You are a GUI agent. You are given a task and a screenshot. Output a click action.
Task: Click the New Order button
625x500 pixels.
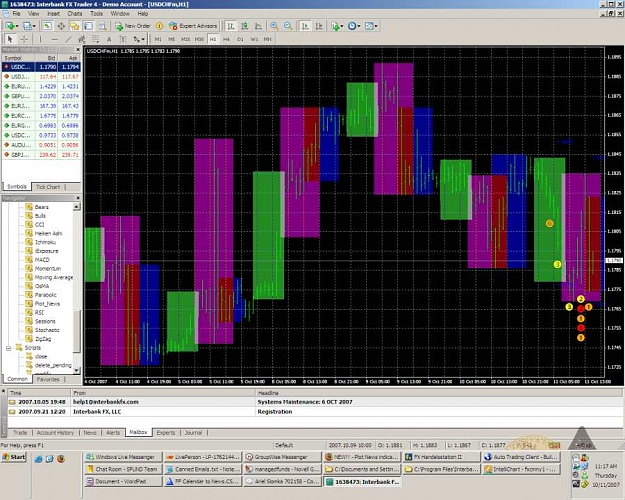pyautogui.click(x=133, y=26)
